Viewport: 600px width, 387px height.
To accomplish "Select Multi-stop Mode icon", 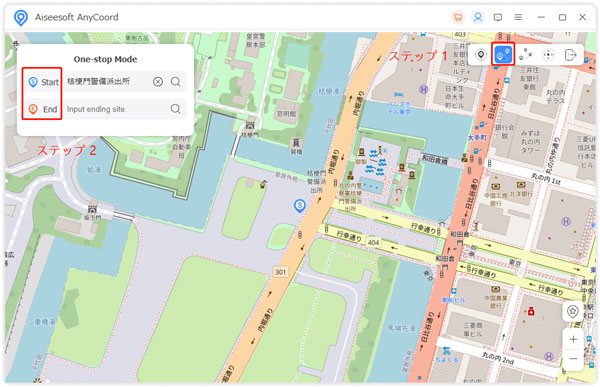I will tap(525, 55).
